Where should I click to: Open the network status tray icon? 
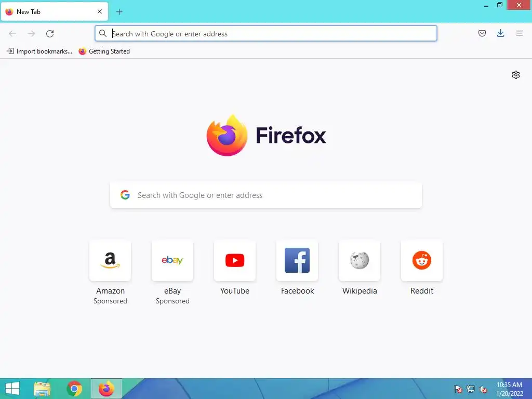point(471,389)
